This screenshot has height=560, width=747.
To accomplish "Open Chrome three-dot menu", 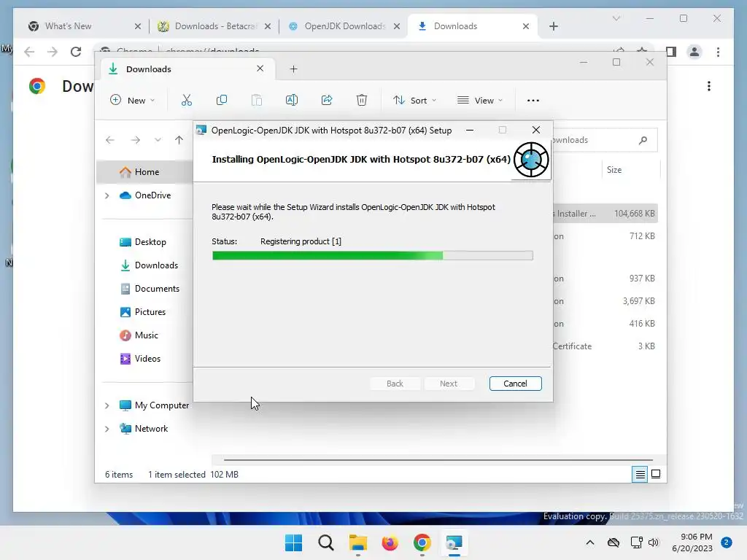I will coord(718,52).
